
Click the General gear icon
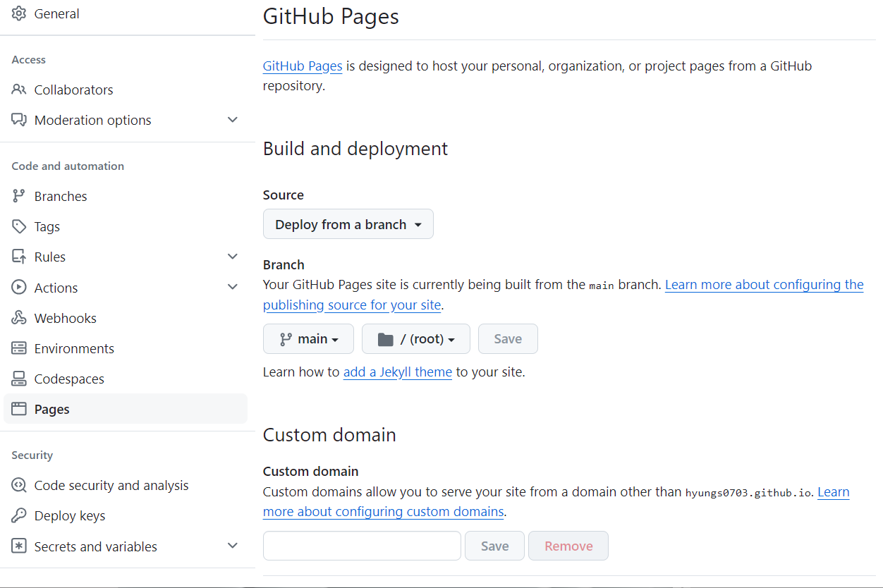[19, 13]
